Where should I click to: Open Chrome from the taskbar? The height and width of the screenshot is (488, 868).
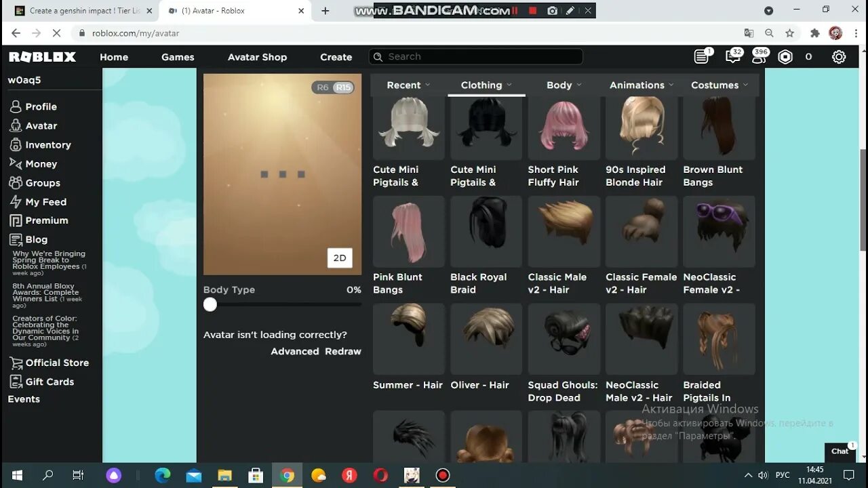coord(288,475)
